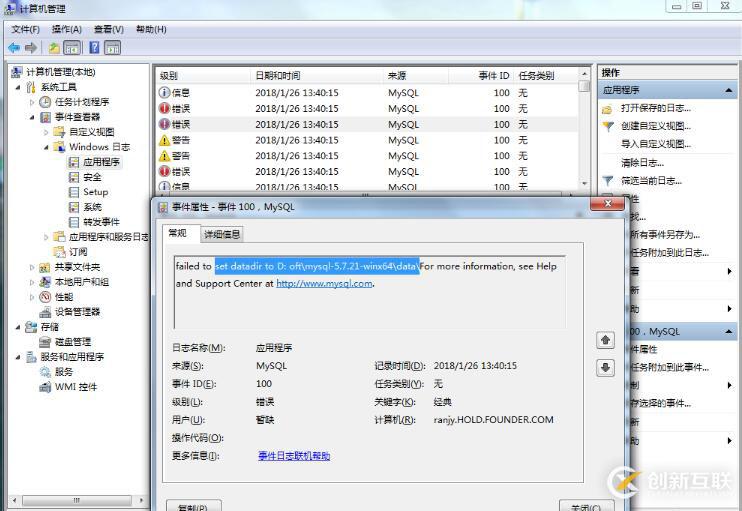This screenshot has width=742, height=511.
Task: Open 设备管理器 in the tree
Action: pyautogui.click(x=78, y=312)
